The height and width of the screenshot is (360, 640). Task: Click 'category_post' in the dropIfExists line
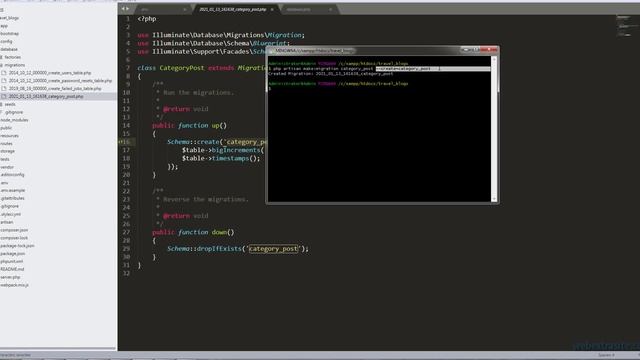click(x=273, y=249)
